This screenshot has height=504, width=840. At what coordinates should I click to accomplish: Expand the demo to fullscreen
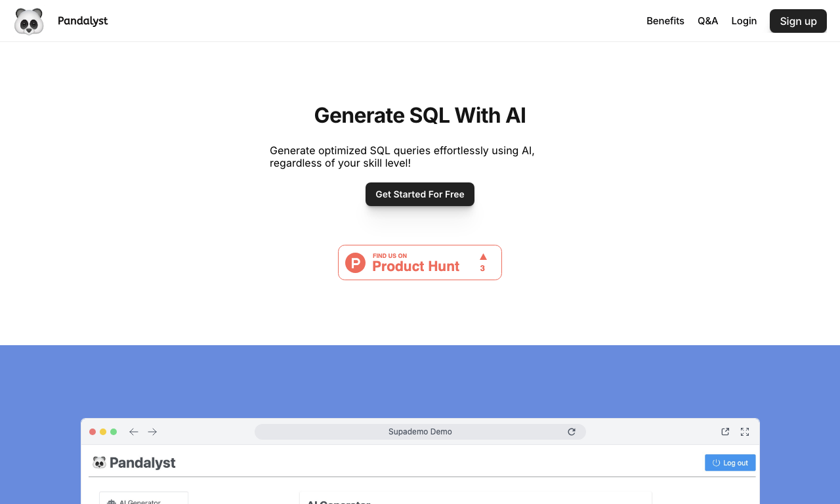(x=745, y=432)
